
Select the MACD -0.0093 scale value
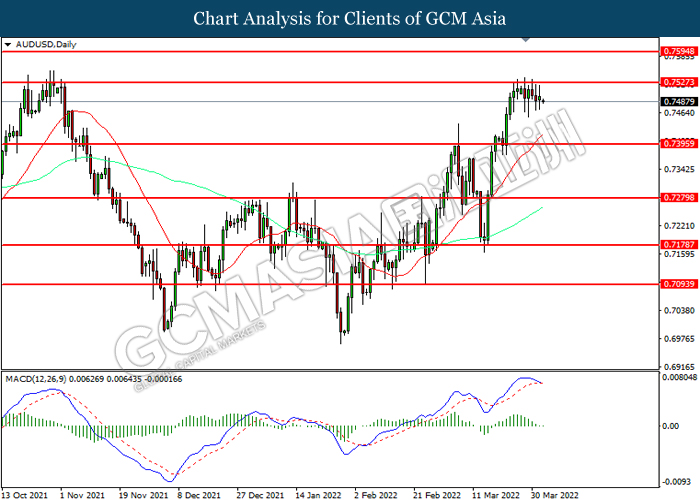(677, 482)
